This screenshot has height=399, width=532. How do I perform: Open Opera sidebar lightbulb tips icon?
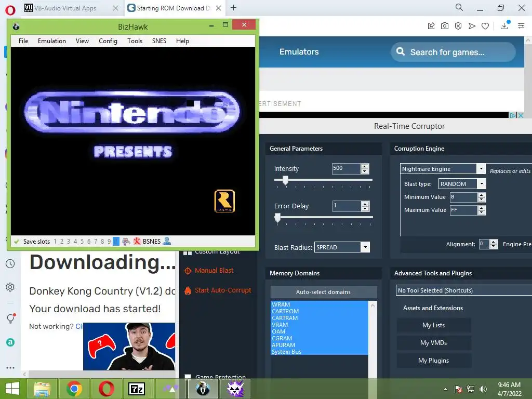click(x=11, y=318)
